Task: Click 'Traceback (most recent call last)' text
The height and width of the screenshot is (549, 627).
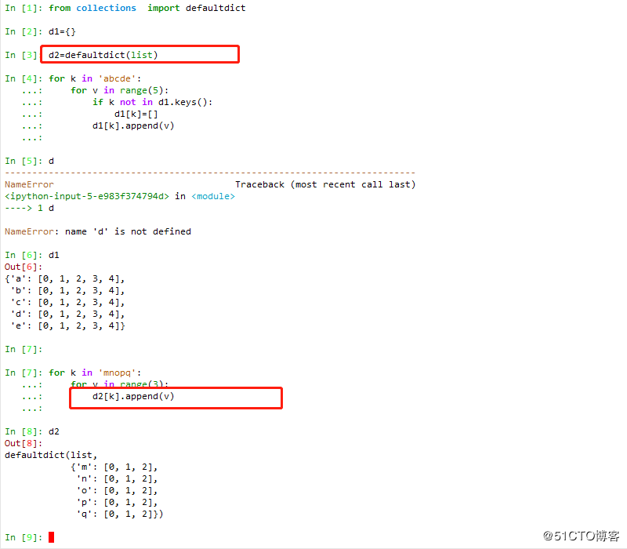Action: point(325,184)
